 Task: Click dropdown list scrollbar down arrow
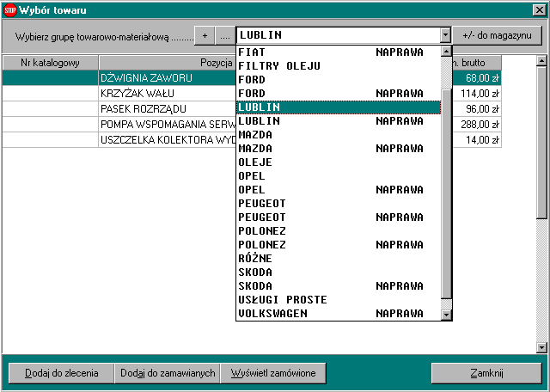click(x=446, y=315)
